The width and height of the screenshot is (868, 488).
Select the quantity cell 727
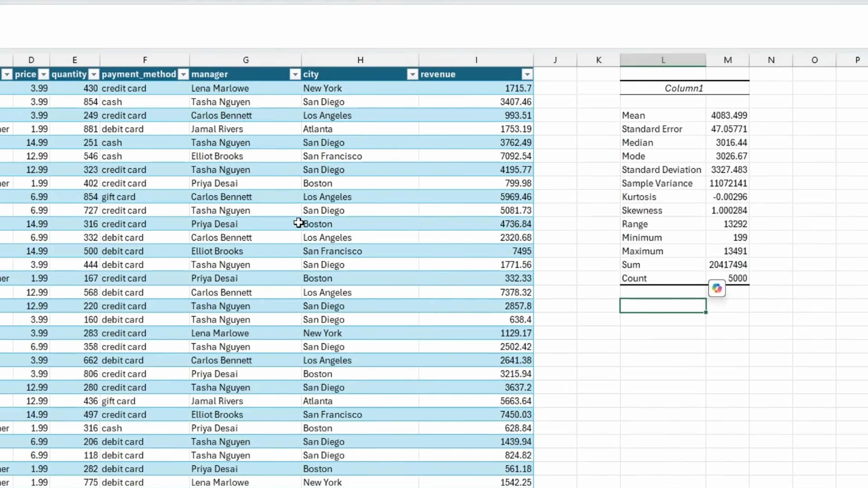point(75,210)
